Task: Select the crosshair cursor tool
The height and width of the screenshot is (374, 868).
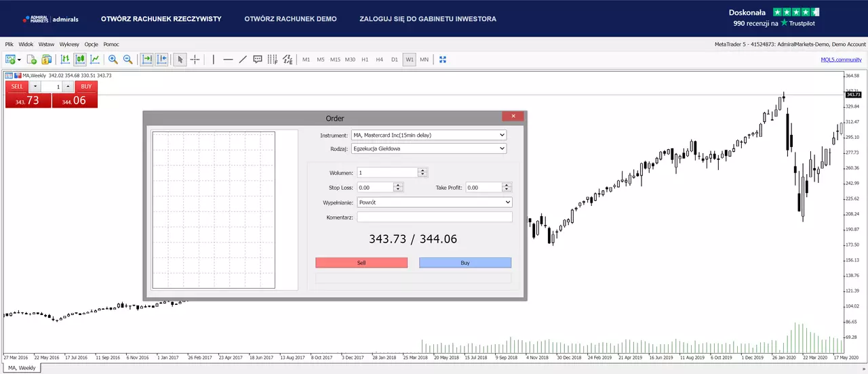Action: (x=195, y=60)
